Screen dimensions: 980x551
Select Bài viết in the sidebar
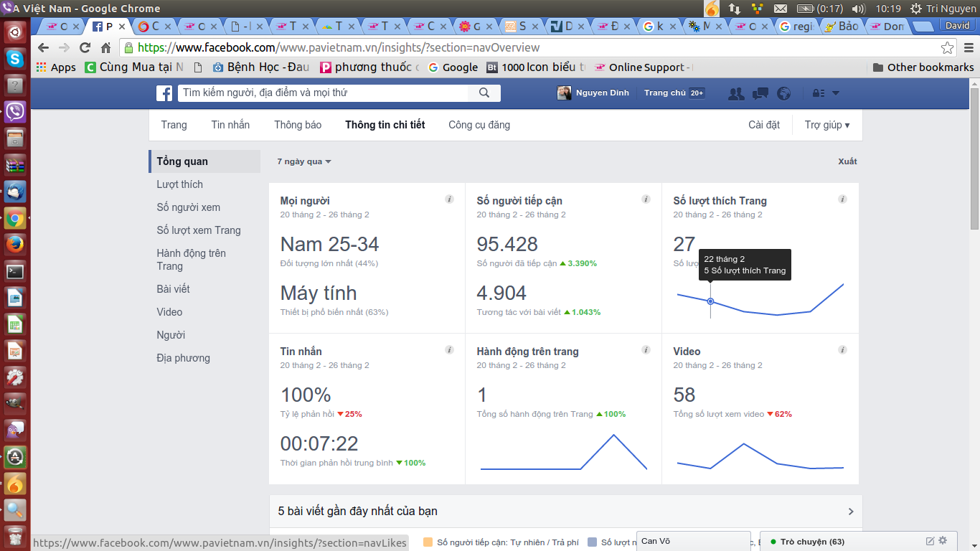coord(173,289)
